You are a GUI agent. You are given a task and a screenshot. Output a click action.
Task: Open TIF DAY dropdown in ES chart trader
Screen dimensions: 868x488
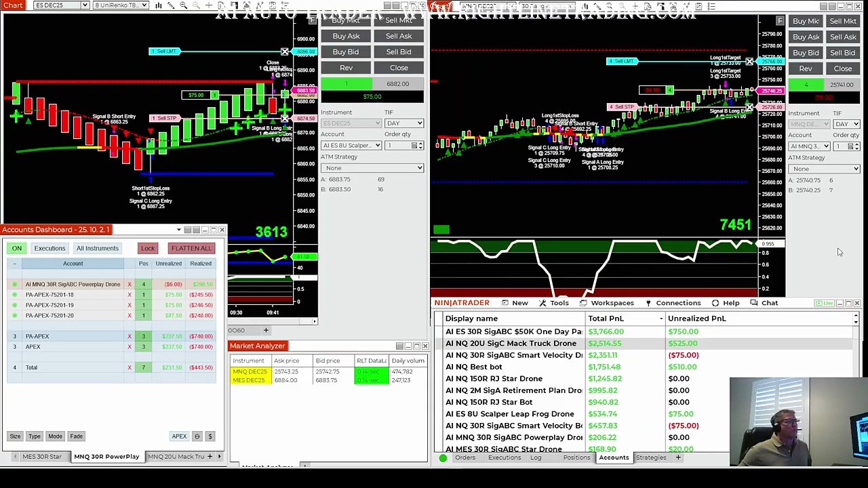pos(404,123)
